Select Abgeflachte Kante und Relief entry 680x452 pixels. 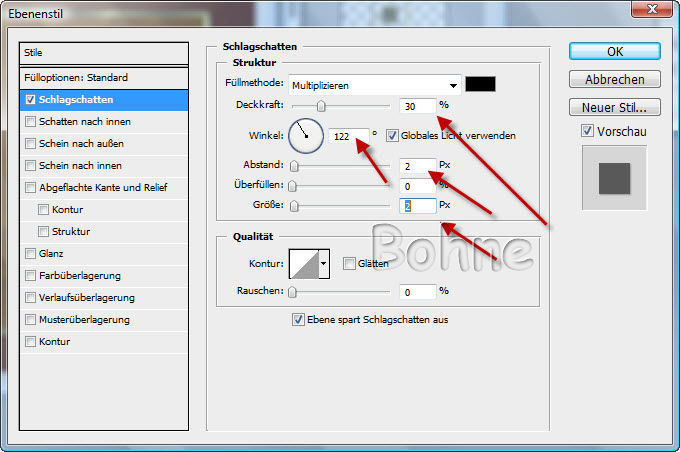[x=104, y=188]
